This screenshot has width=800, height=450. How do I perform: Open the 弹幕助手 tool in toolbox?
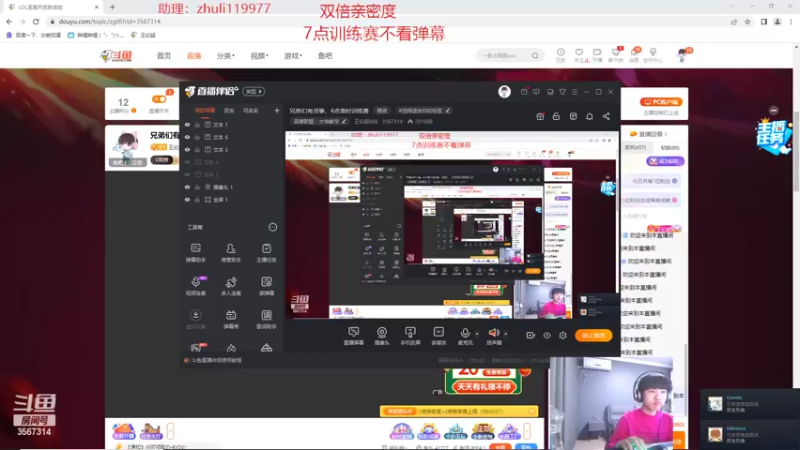(195, 252)
